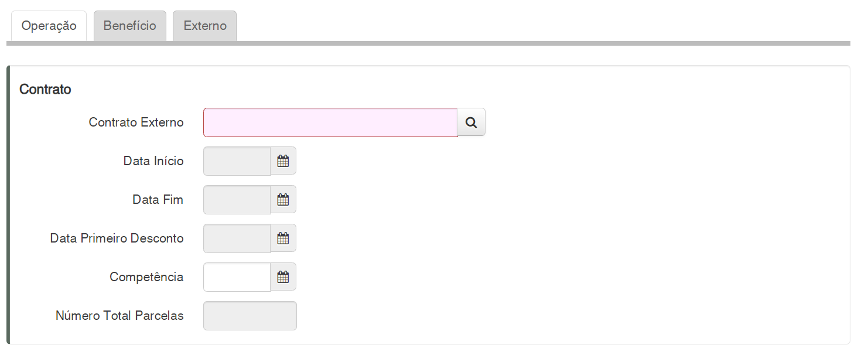Click the Data Fim date field

[x=237, y=200]
